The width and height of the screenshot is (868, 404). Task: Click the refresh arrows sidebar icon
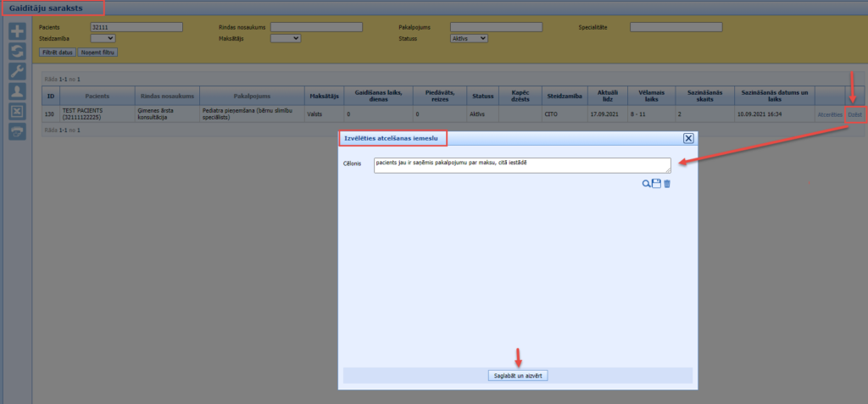[x=16, y=52]
